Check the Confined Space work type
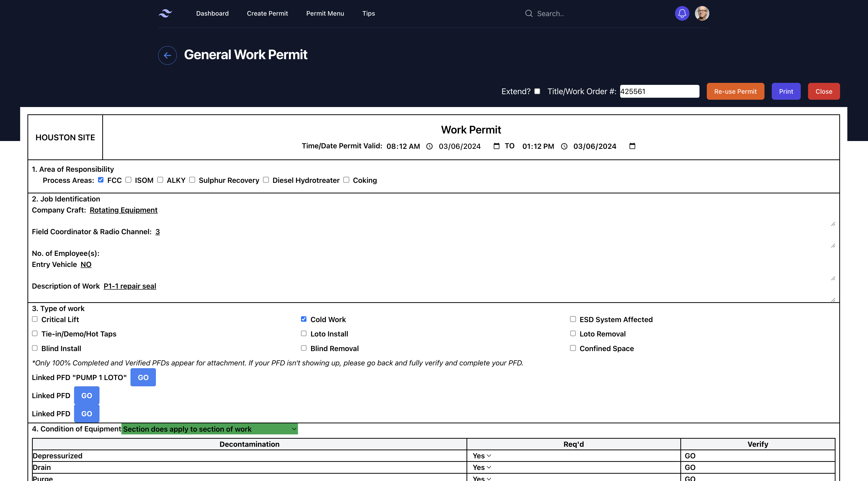The width and height of the screenshot is (868, 481). [573, 348]
